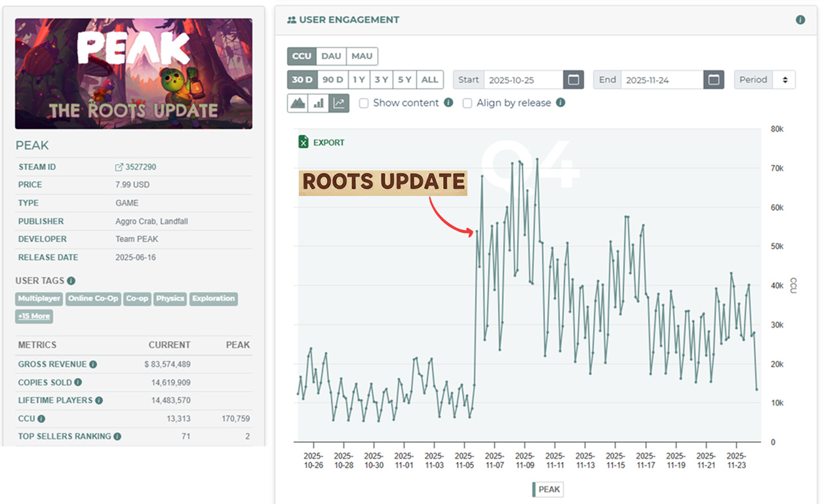Open the Start date calendar picker
Screen dimensions: 824x504
(574, 80)
